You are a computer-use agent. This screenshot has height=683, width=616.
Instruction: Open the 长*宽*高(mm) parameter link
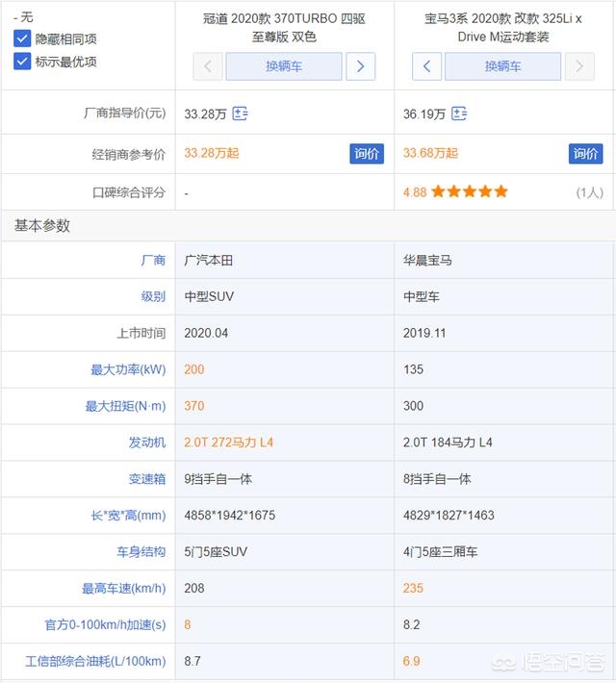click(x=128, y=516)
